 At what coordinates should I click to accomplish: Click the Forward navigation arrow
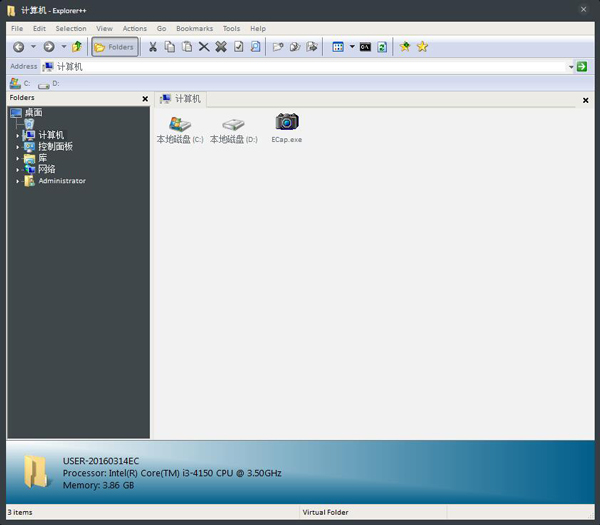coord(49,47)
